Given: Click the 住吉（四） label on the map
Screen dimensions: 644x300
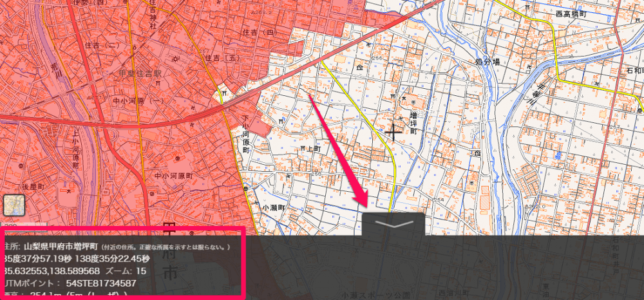Looking at the screenshot, I should (259, 32).
